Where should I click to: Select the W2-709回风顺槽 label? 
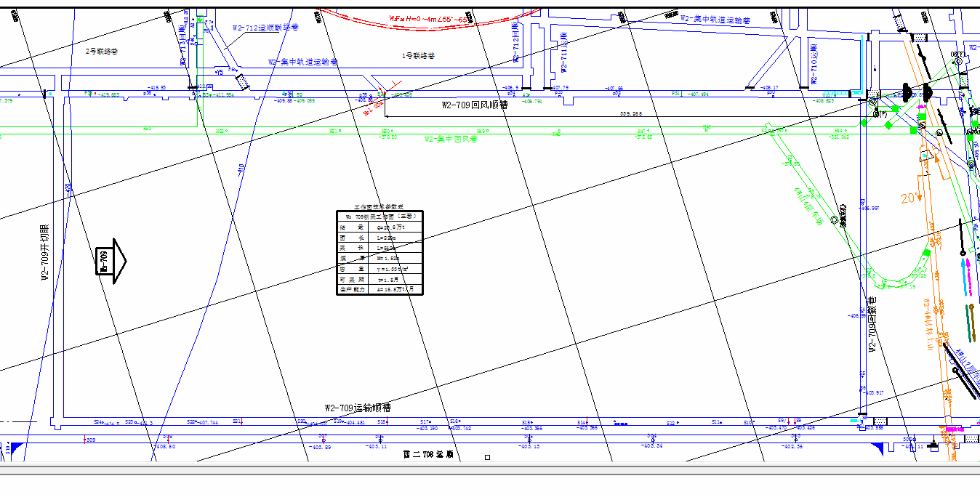(x=475, y=105)
